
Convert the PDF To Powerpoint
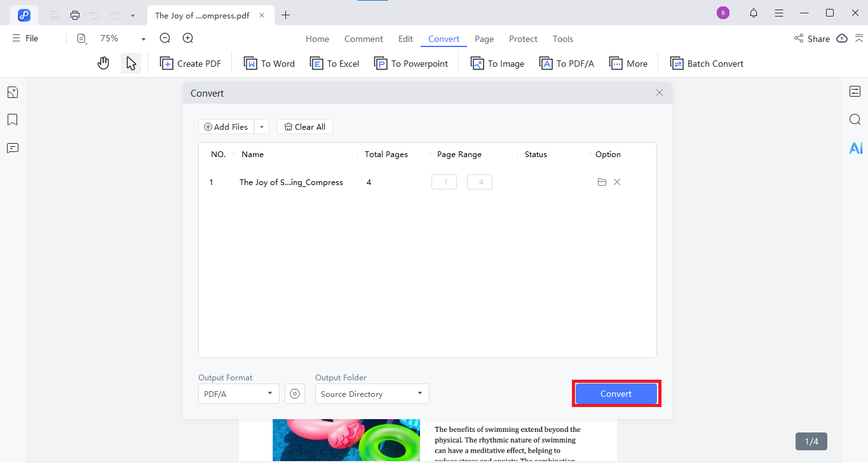[x=410, y=63]
